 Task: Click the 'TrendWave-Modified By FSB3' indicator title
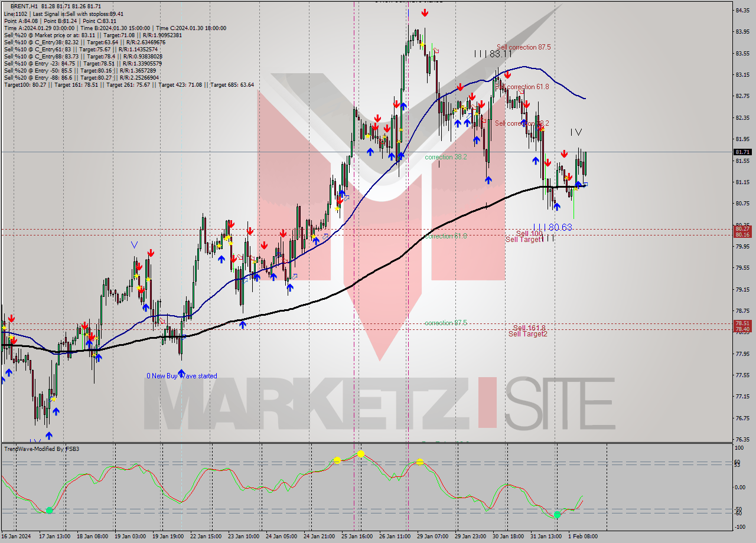pos(42,449)
